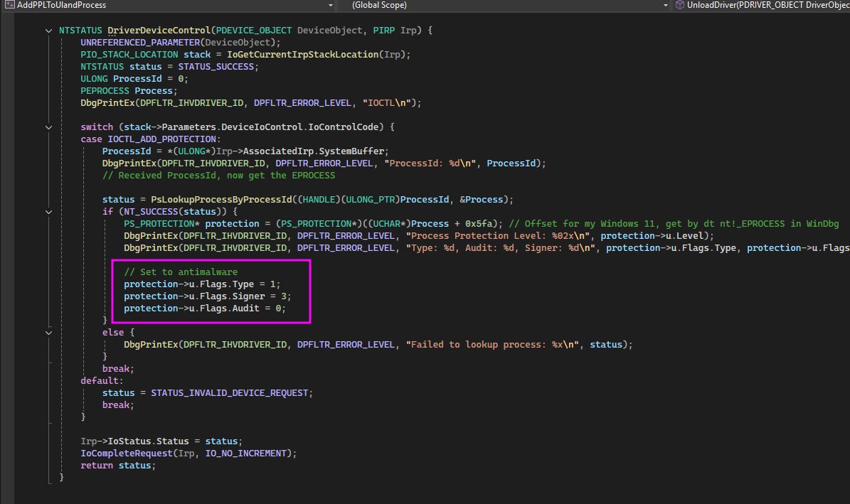850x504 pixels.
Task: Click PDEVICE_OBJECT parameter type
Action: 254,31
